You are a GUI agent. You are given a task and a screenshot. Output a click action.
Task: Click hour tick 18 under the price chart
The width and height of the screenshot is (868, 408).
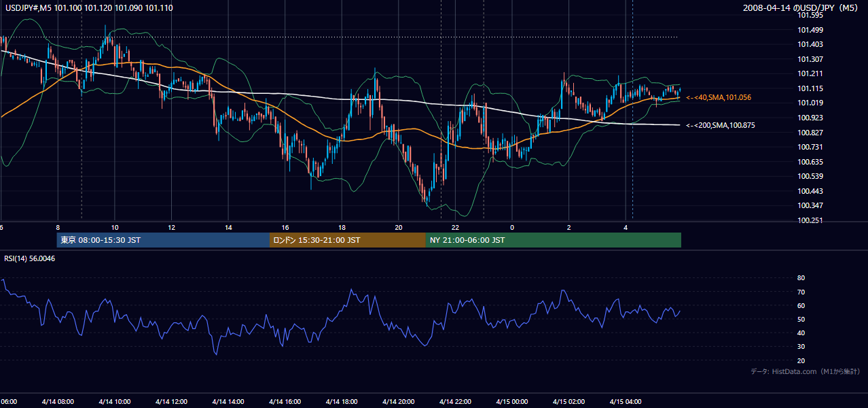click(342, 228)
